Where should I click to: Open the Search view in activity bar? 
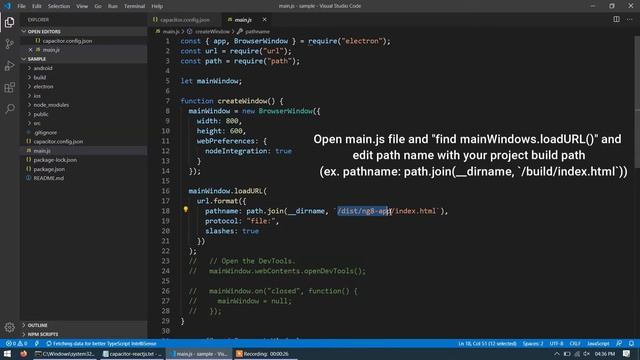(9, 108)
